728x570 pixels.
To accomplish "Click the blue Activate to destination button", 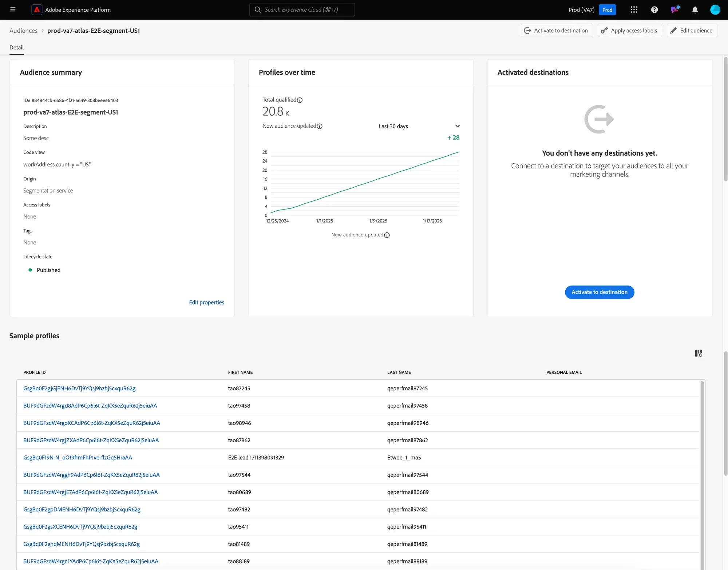I will point(600,292).
